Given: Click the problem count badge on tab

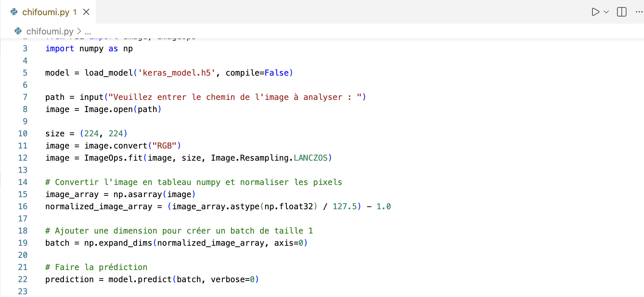Looking at the screenshot, I should coord(75,12).
